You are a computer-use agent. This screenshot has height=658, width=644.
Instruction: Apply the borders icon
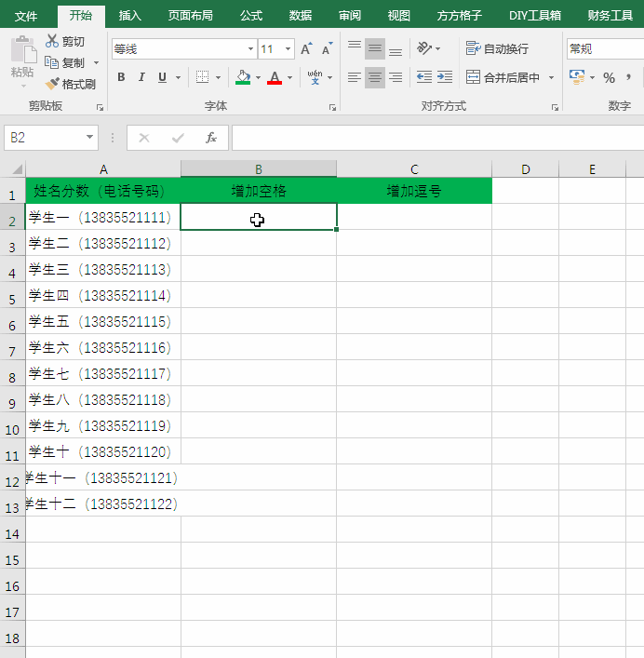click(x=202, y=77)
